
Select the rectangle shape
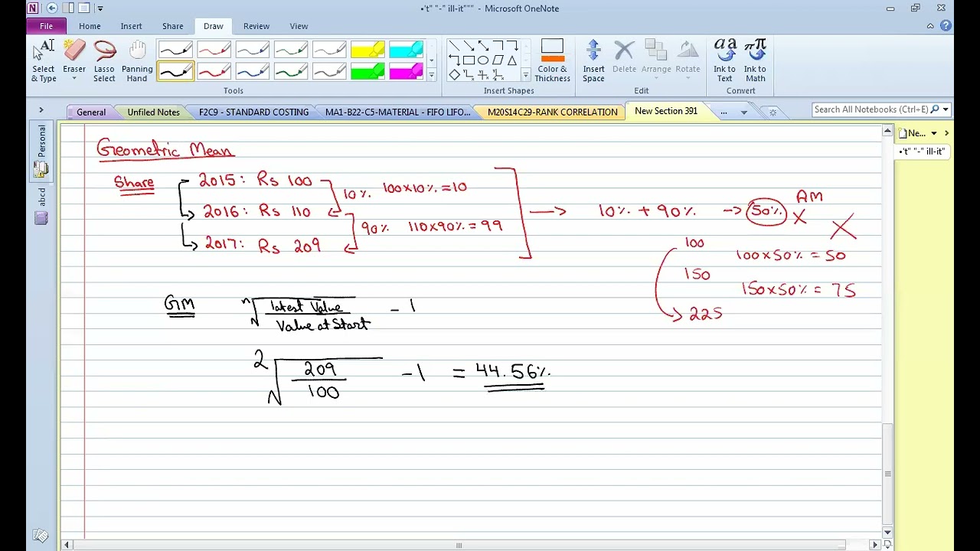[469, 60]
